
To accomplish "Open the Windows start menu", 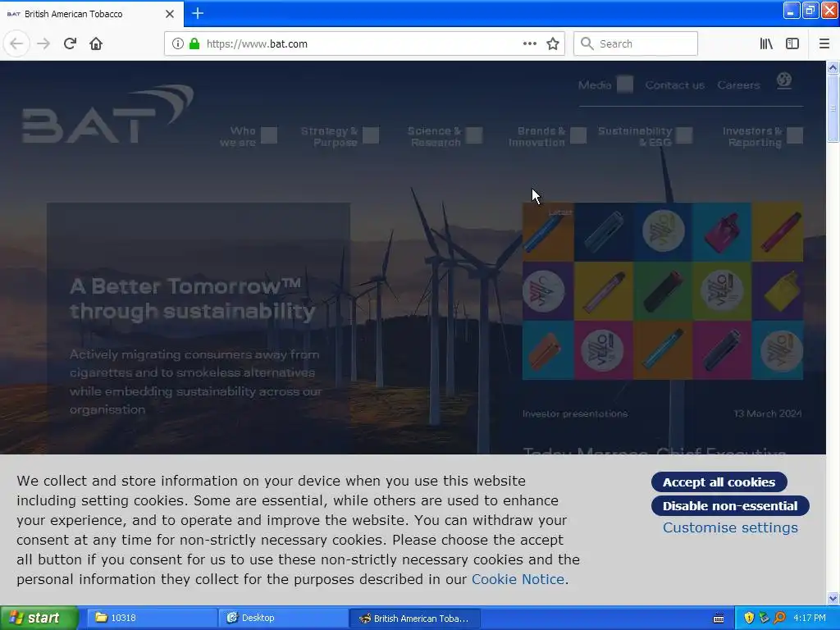I will tap(39, 618).
